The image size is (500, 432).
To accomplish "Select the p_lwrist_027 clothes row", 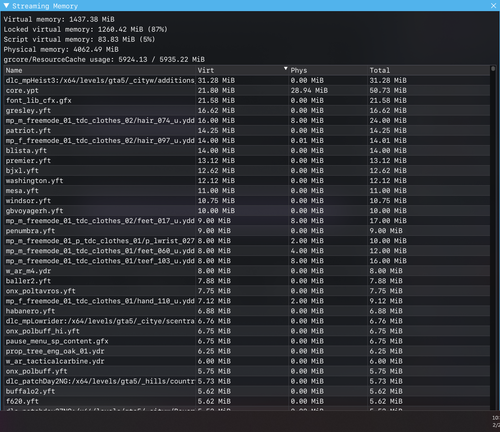I will pyautogui.click(x=247, y=241).
